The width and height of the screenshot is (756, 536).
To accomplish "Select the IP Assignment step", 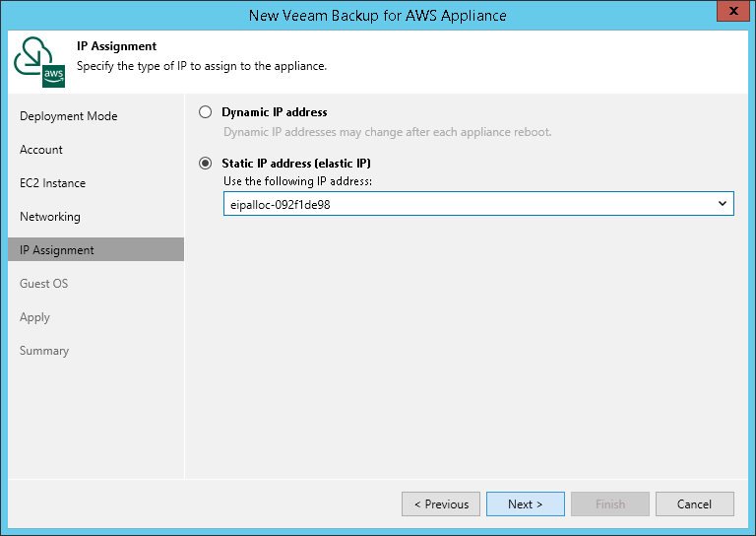I will (x=95, y=249).
